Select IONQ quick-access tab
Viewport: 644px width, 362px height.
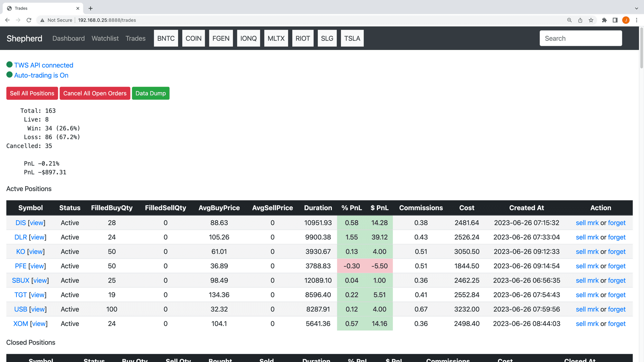click(248, 38)
